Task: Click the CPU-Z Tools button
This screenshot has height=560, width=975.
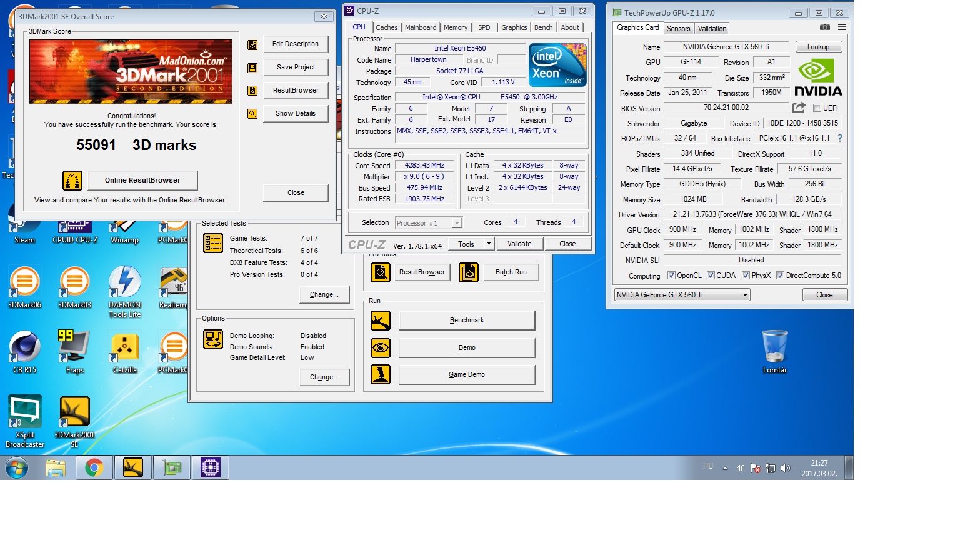Action: coord(466,244)
